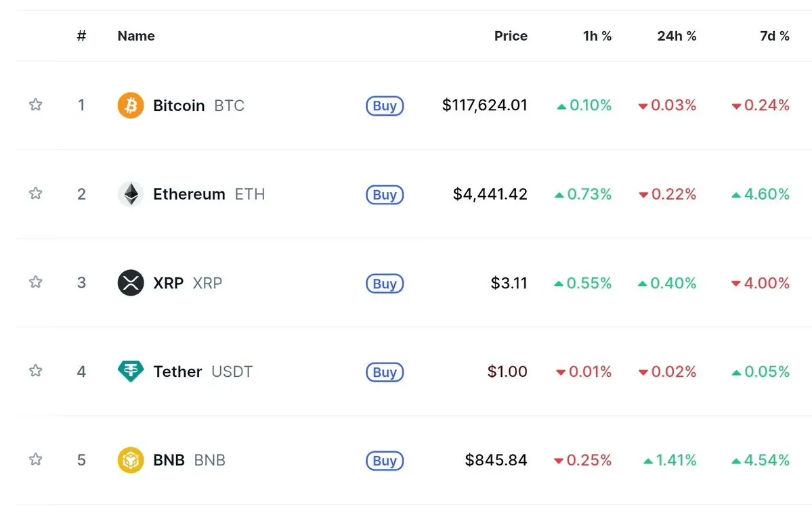This screenshot has height=523, width=812.
Task: Choose Buy next to Tether USDT
Action: (385, 372)
